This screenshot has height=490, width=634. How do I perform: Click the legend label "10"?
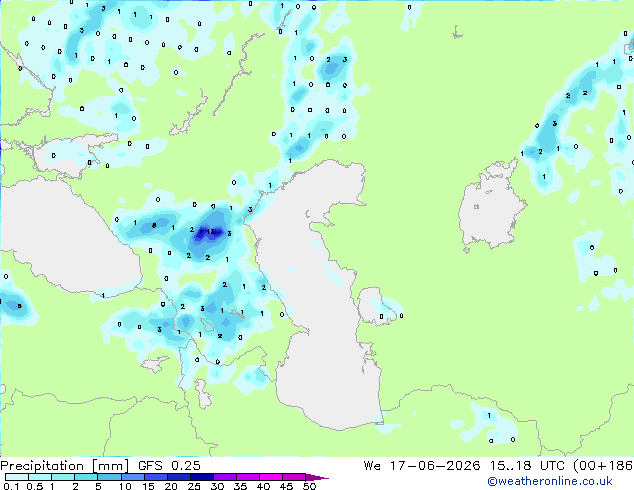click(125, 486)
